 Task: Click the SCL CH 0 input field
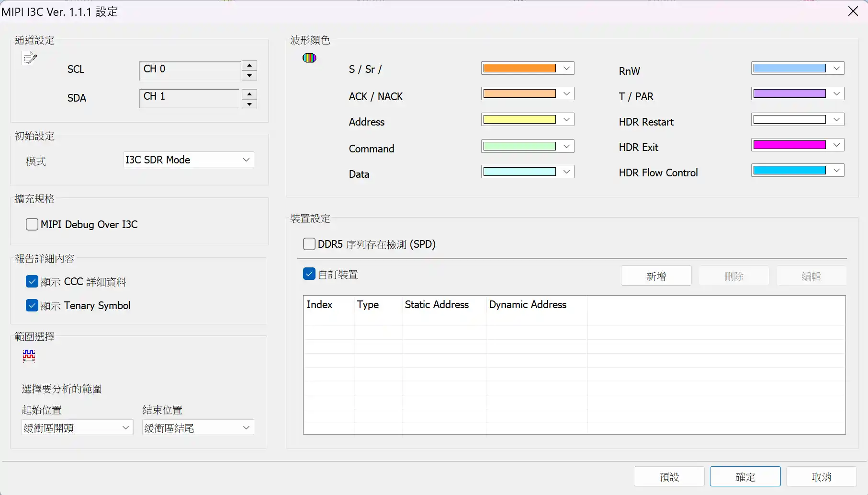tap(190, 70)
